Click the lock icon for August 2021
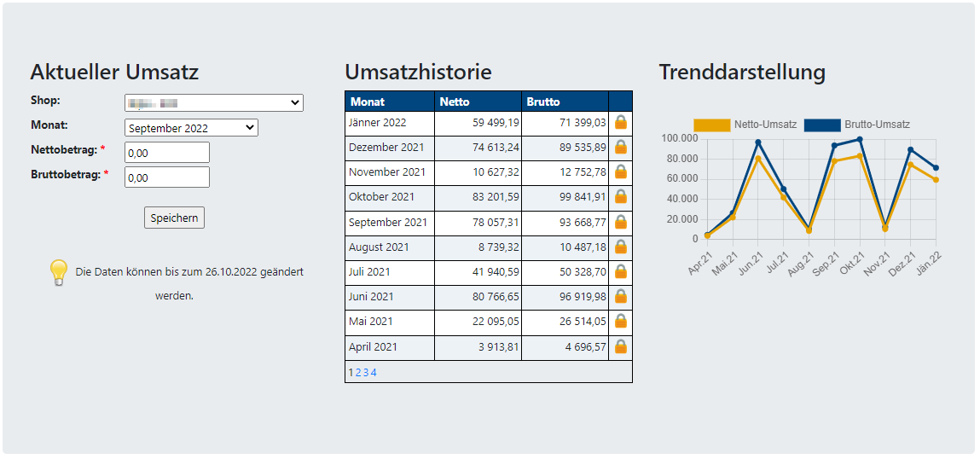The width and height of the screenshot is (980, 459). [621, 247]
